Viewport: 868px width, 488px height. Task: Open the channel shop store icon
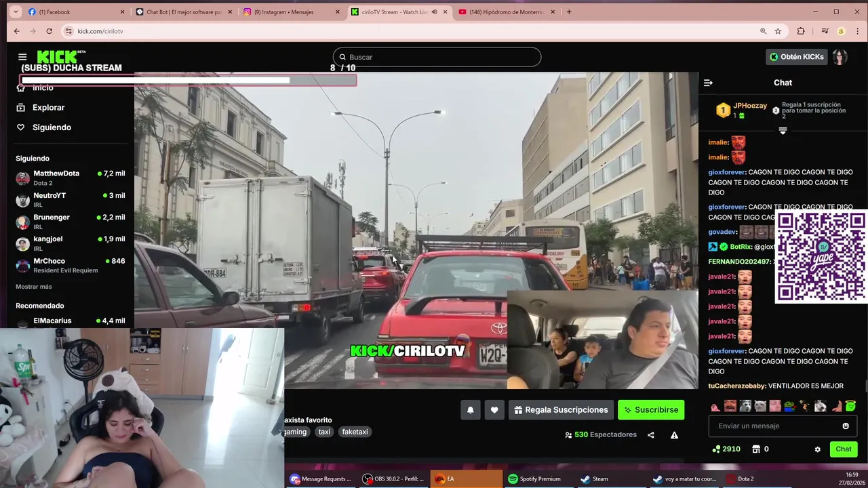coord(756,449)
